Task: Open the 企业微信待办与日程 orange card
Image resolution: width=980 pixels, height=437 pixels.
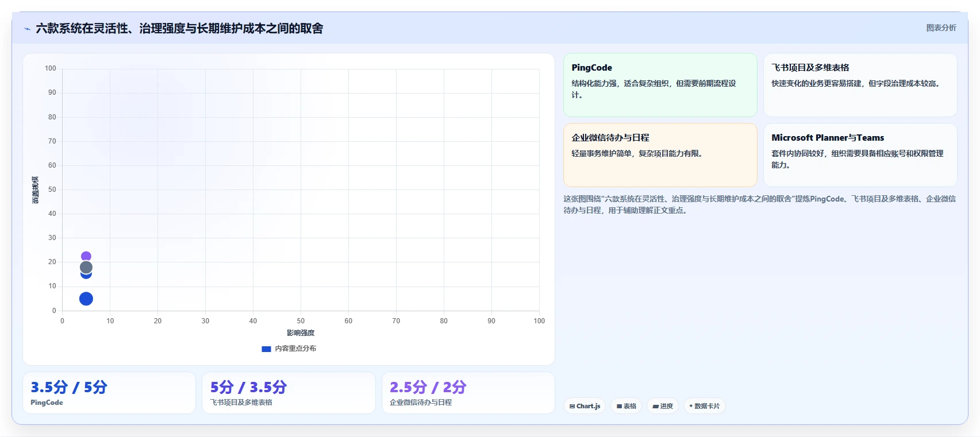Action: click(x=660, y=155)
